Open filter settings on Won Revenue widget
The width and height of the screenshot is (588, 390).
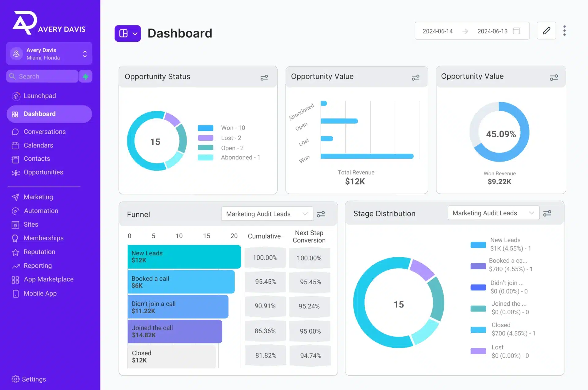[554, 78]
